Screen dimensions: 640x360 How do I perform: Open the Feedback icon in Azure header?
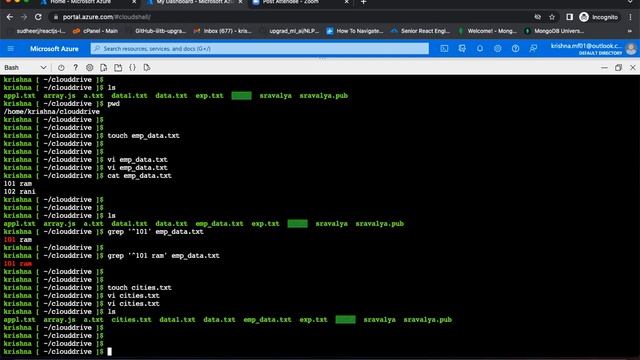coord(533,49)
